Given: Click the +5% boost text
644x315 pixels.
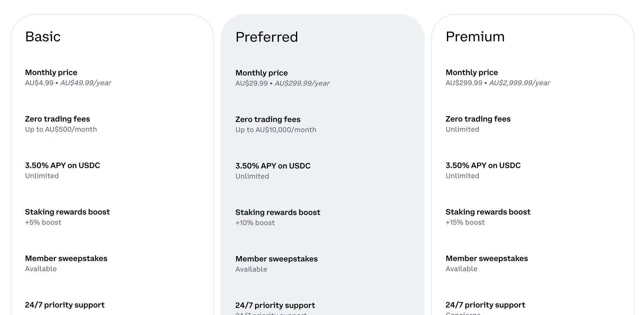Looking at the screenshot, I should tap(43, 222).
